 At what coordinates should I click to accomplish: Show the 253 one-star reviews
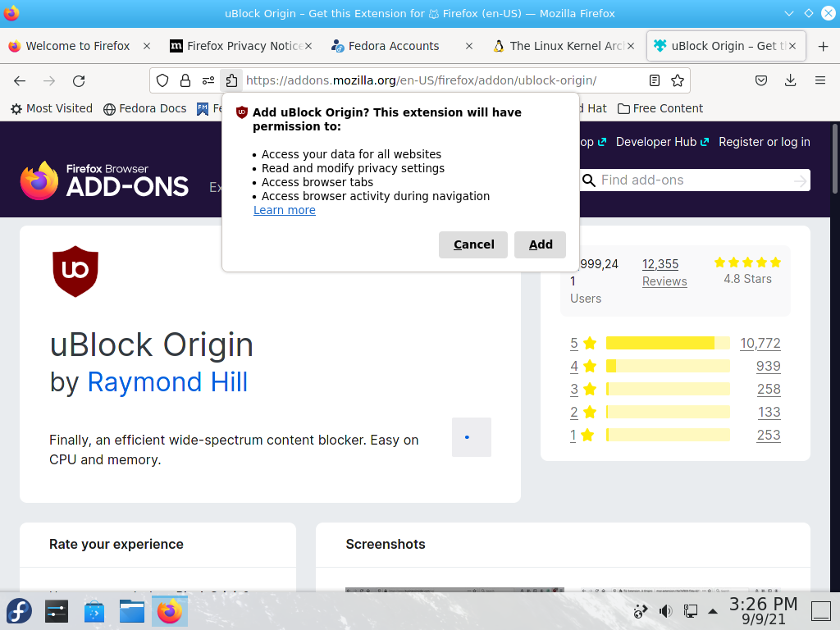point(769,436)
